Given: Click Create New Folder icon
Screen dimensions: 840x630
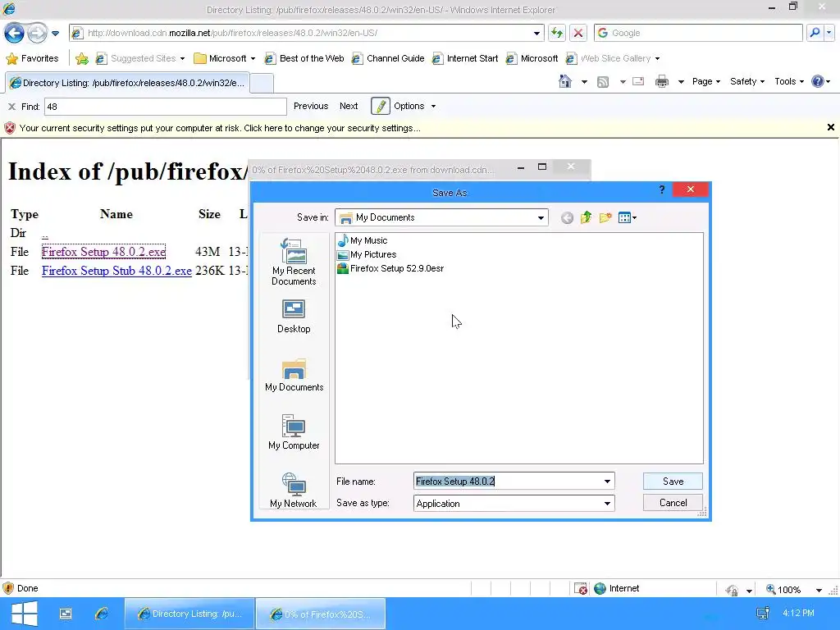Looking at the screenshot, I should point(605,217).
